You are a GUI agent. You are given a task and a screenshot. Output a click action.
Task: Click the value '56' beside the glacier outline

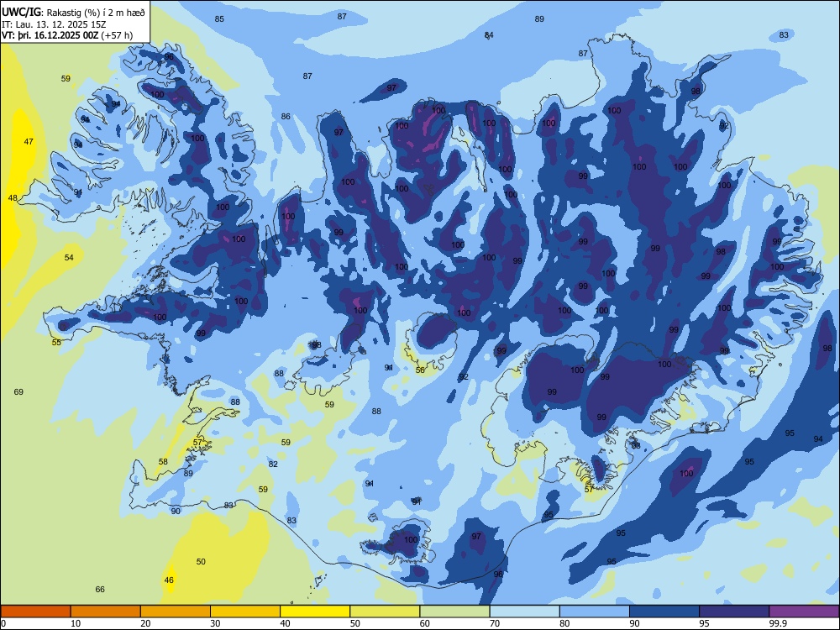point(421,370)
